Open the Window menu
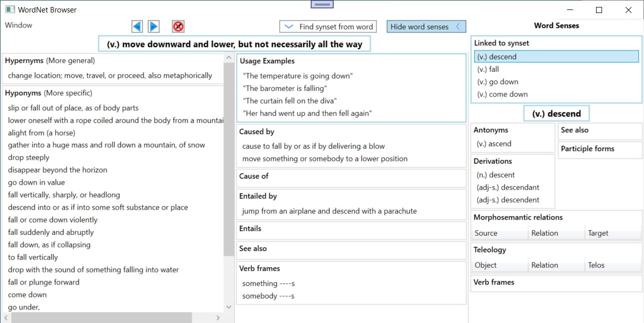This screenshot has height=323, width=644. pos(18,25)
